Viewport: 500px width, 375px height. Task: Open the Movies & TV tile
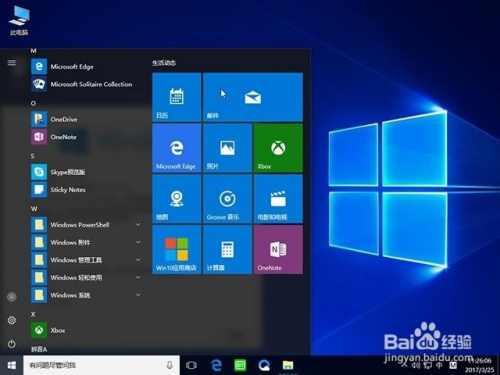278,199
